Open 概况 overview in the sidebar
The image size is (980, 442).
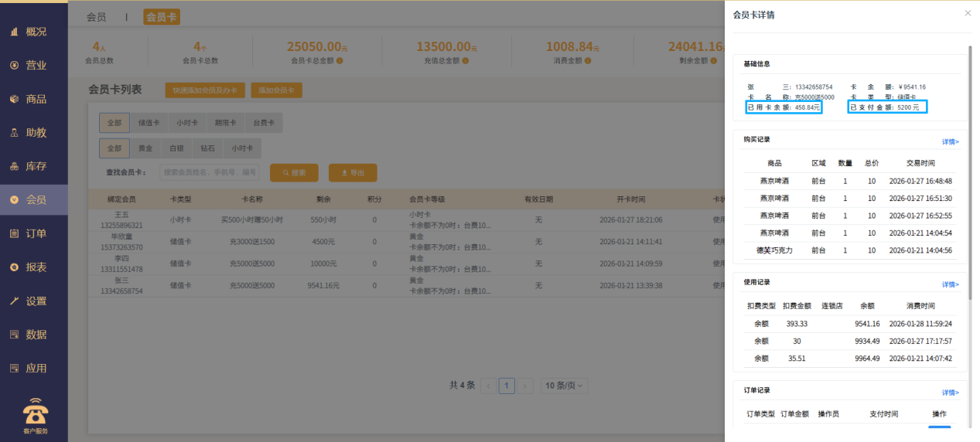click(x=35, y=32)
